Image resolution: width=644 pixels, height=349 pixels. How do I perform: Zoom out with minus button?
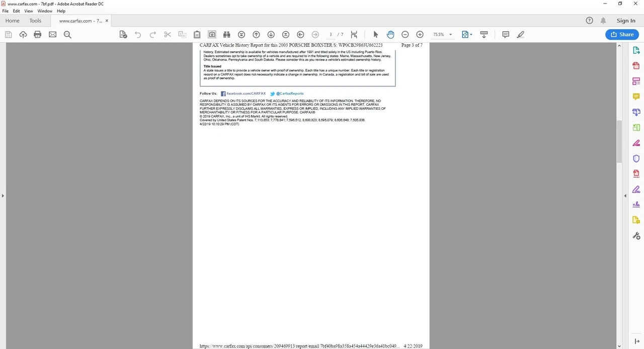pos(405,34)
